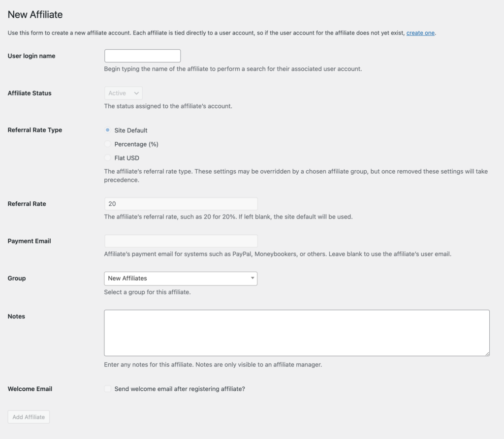Select the Site Default radio button
The height and width of the screenshot is (439, 504).
pos(108,130)
